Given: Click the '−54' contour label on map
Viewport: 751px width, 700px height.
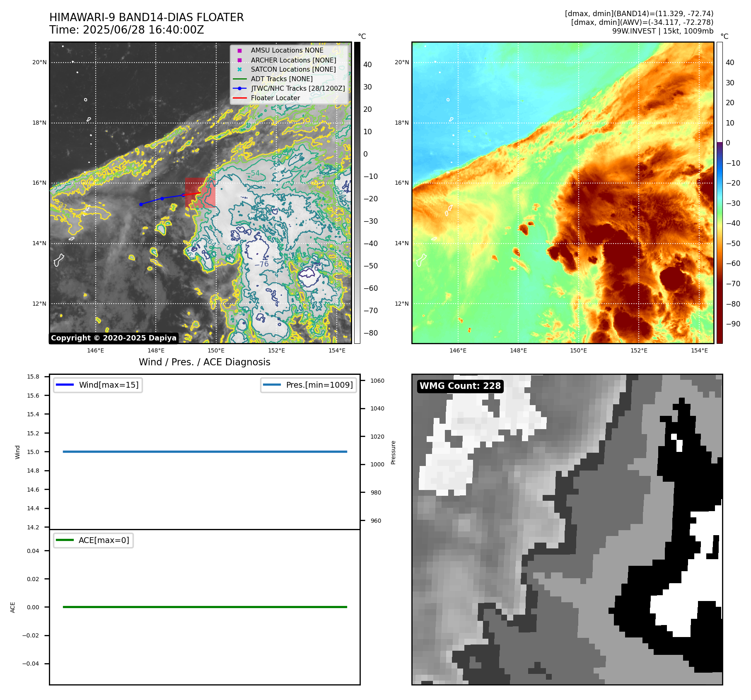Looking at the screenshot, I should point(253,173).
